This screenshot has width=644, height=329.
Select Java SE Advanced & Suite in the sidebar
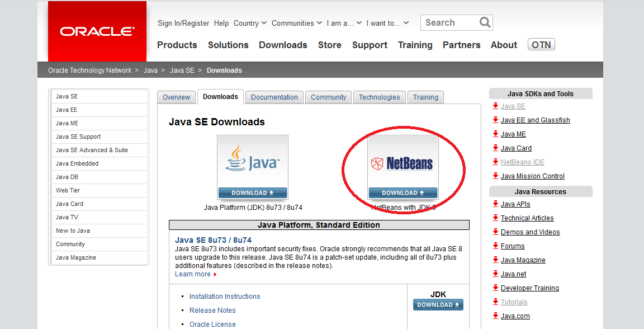pyautogui.click(x=92, y=150)
